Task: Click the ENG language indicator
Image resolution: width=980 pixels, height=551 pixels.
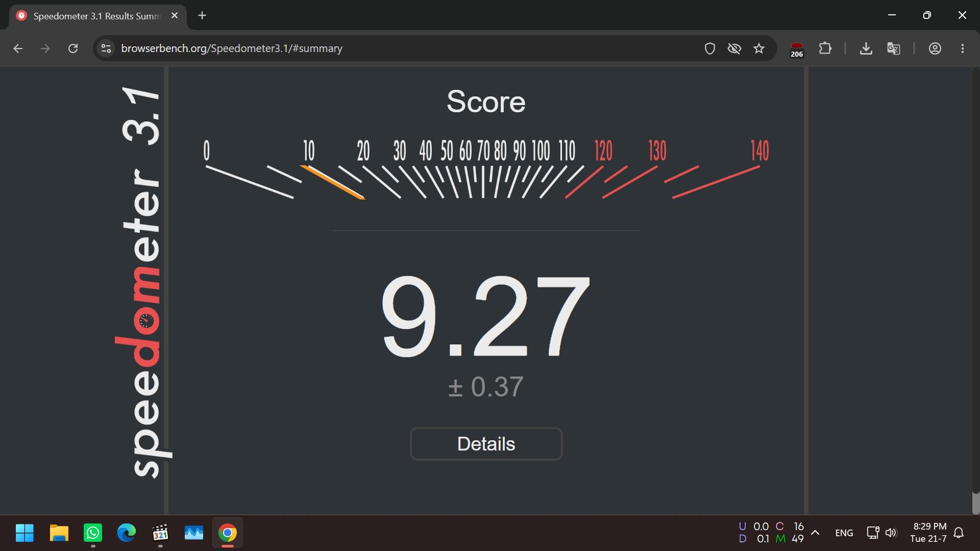Action: (844, 533)
